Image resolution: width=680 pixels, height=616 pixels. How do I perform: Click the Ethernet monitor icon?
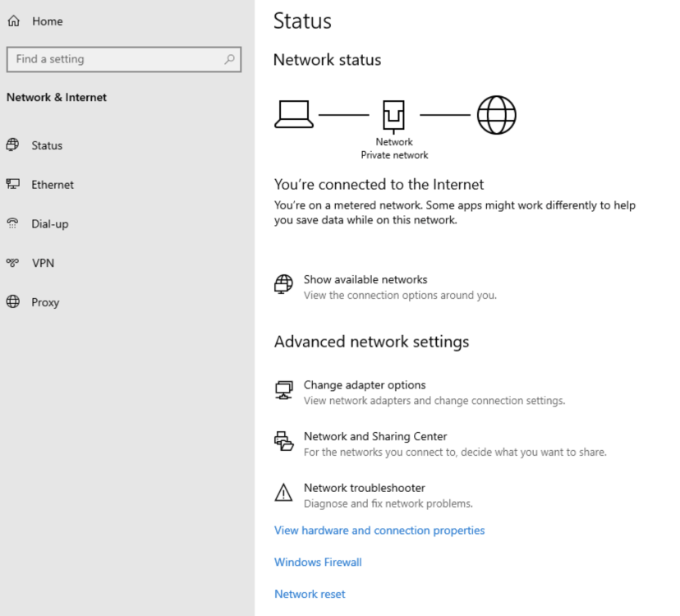[12, 184]
